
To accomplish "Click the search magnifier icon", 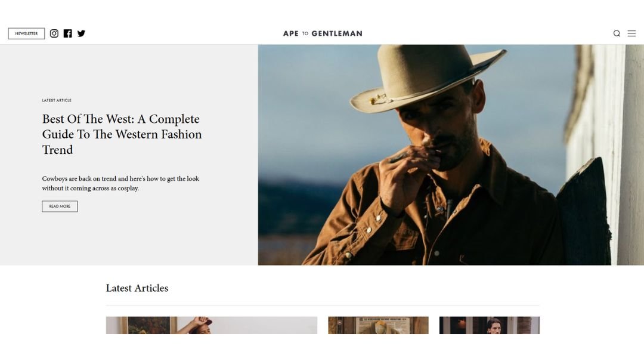I will click(x=617, y=33).
